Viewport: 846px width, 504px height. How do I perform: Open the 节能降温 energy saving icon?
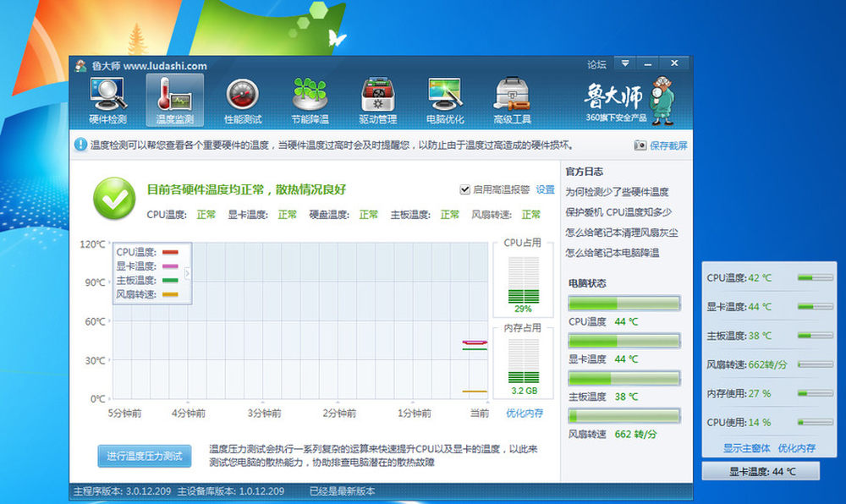(x=310, y=101)
